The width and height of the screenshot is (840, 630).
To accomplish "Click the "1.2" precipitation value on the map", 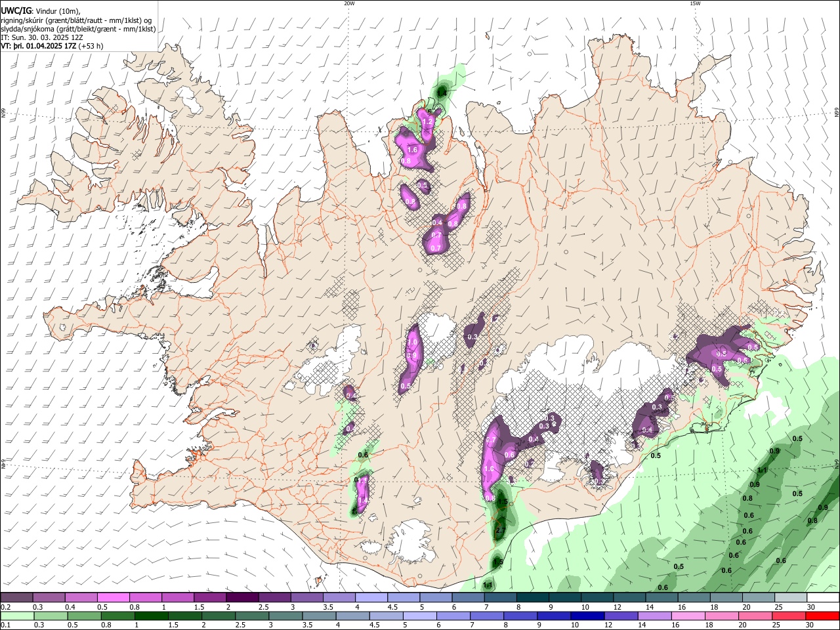I will coord(427,122).
